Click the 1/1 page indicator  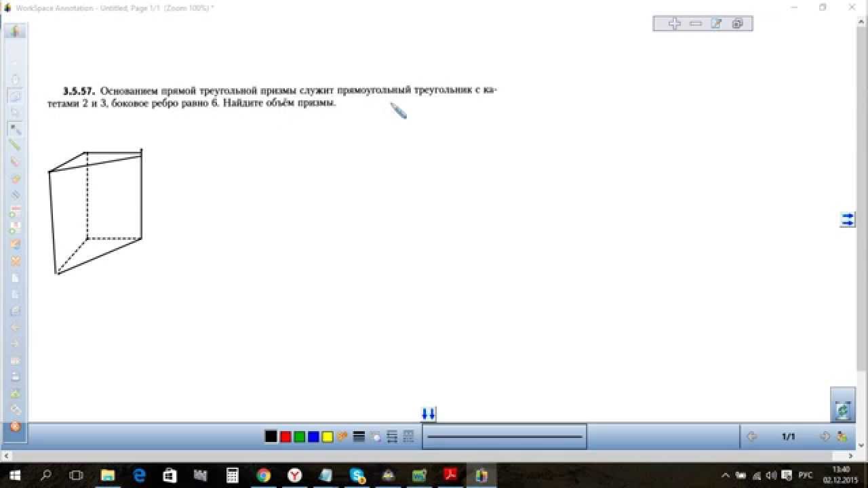[x=788, y=436]
